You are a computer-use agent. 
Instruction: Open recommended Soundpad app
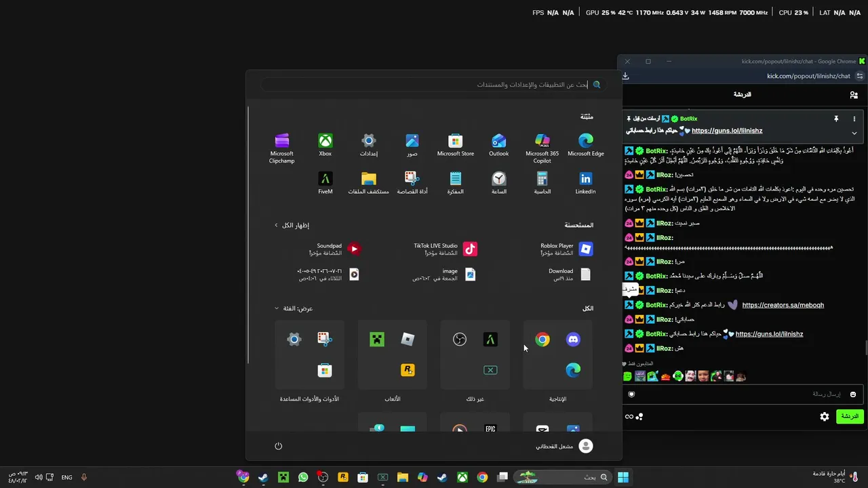[x=335, y=249]
